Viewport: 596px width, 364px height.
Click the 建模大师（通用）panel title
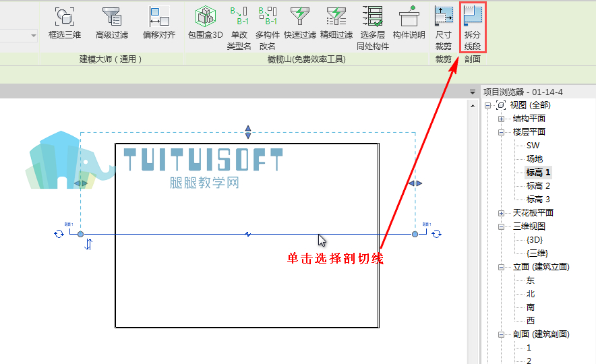(x=111, y=59)
